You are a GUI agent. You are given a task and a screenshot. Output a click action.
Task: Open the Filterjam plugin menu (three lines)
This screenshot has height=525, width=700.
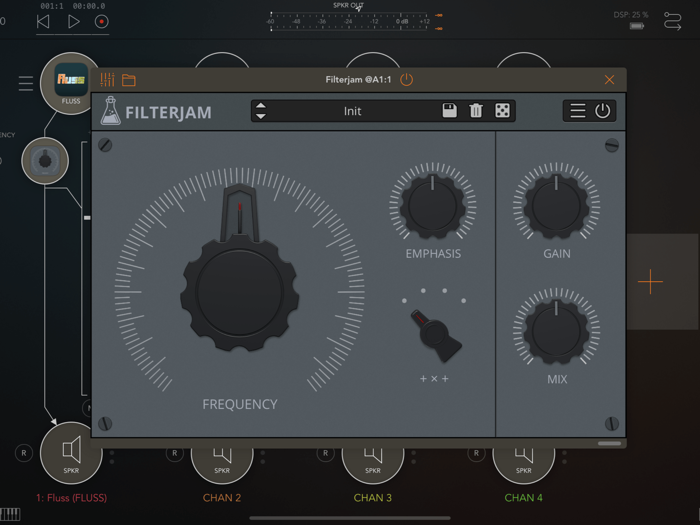tap(578, 111)
